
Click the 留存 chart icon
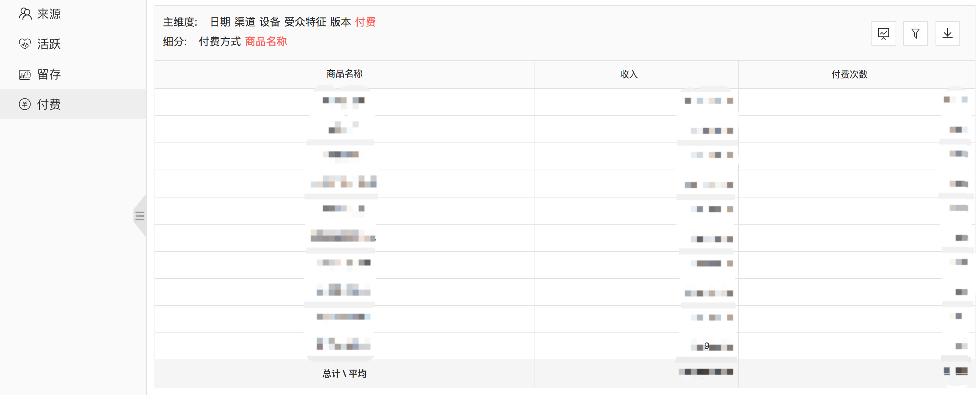(25, 74)
